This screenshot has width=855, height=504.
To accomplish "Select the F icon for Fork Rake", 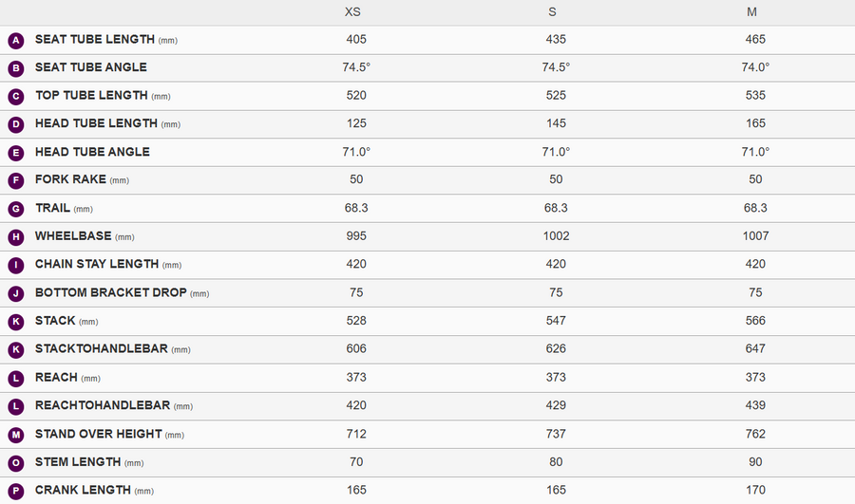I will tap(16, 180).
